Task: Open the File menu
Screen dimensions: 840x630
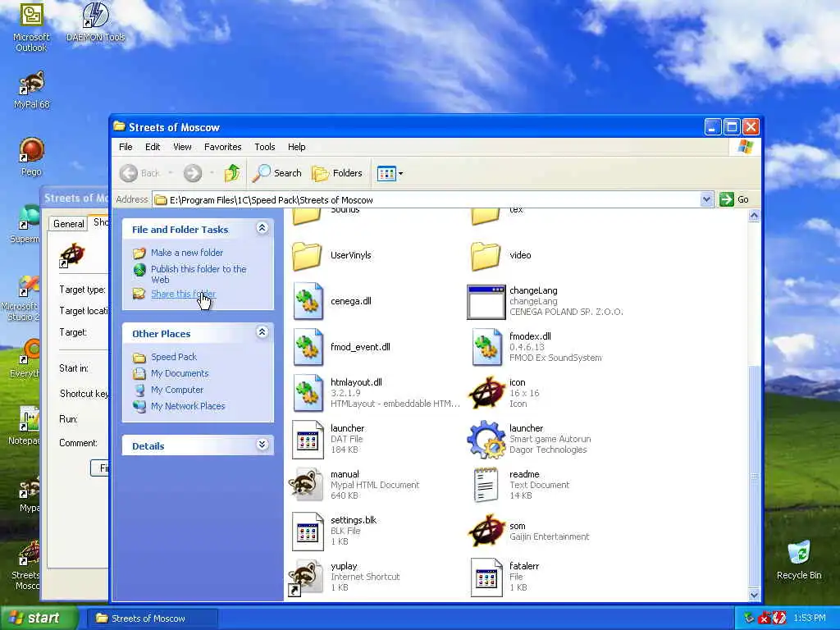Action: tap(126, 147)
